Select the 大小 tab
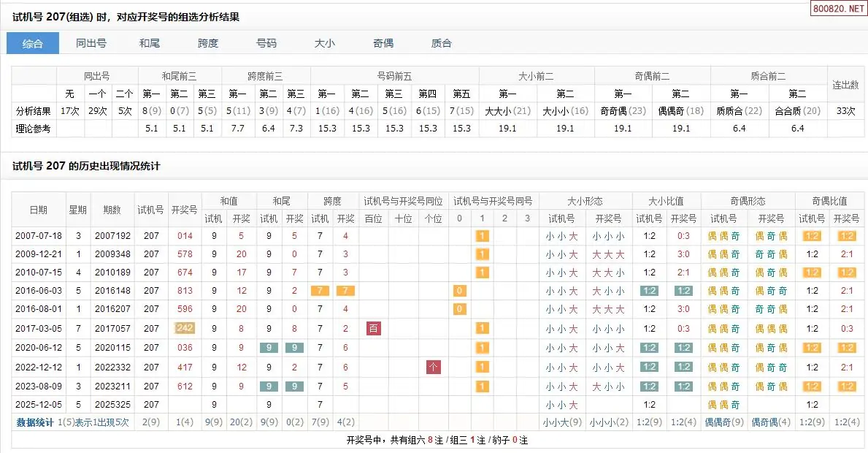The height and width of the screenshot is (453, 868). (325, 43)
